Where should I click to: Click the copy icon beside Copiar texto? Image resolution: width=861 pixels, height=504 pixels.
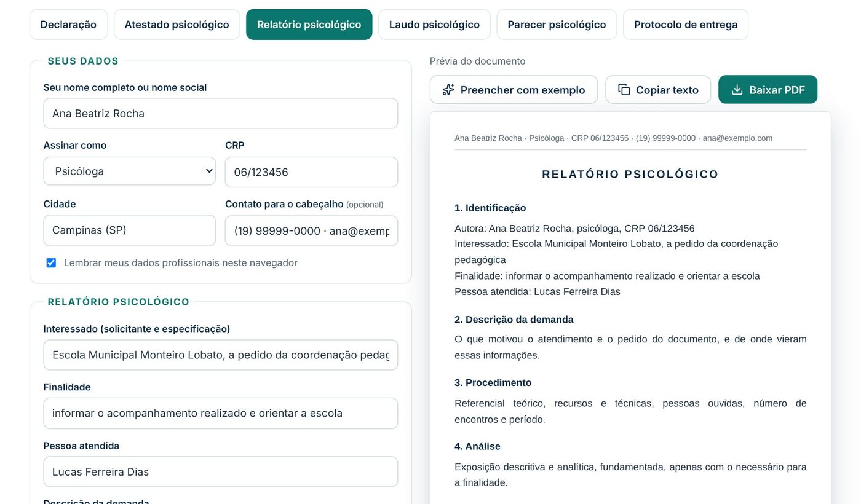pos(624,90)
